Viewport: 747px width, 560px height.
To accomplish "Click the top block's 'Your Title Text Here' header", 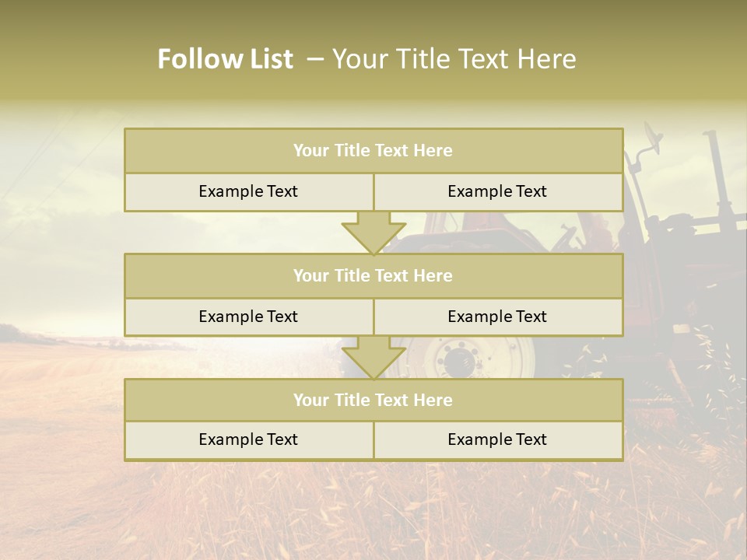I will (373, 151).
